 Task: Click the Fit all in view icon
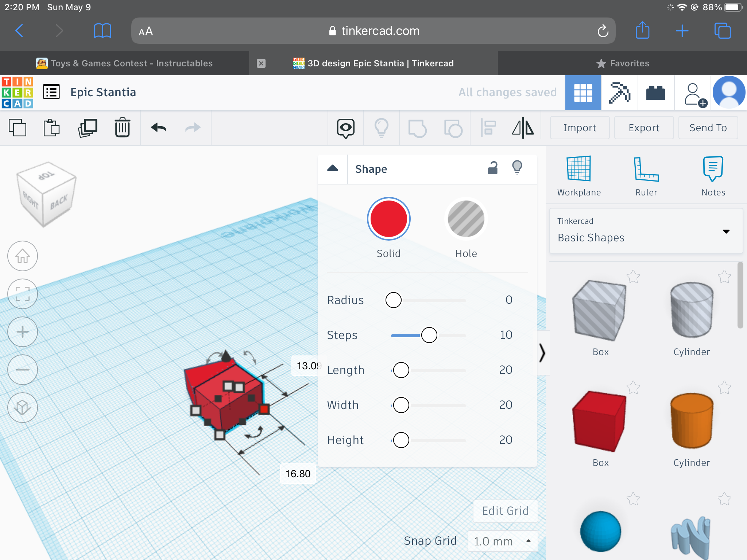[23, 294]
